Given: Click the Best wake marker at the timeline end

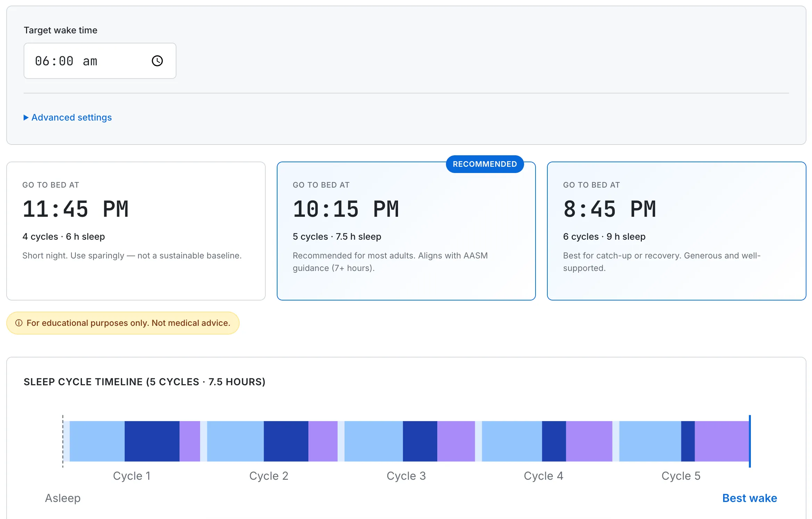Looking at the screenshot, I should click(750, 441).
